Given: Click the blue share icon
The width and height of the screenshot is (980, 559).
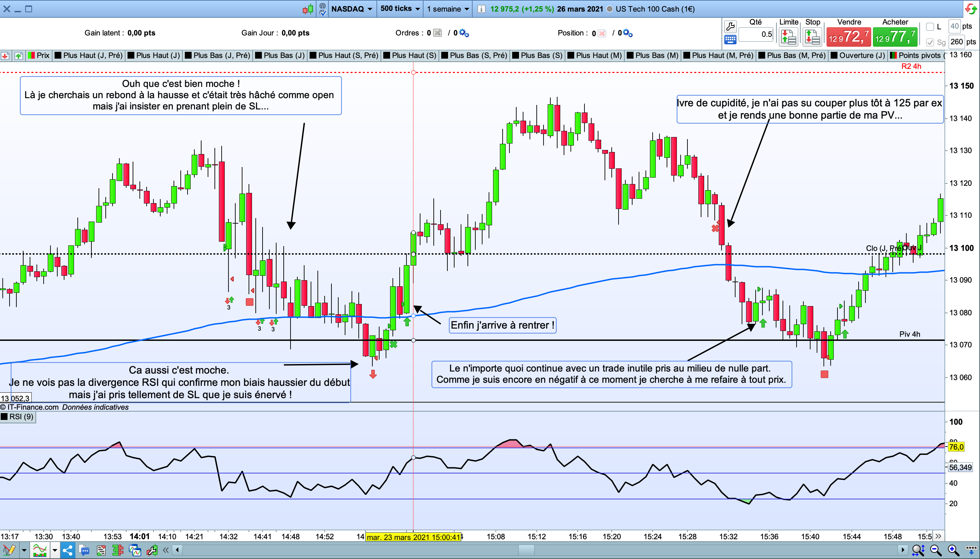Looking at the screenshot, I should pos(68,550).
